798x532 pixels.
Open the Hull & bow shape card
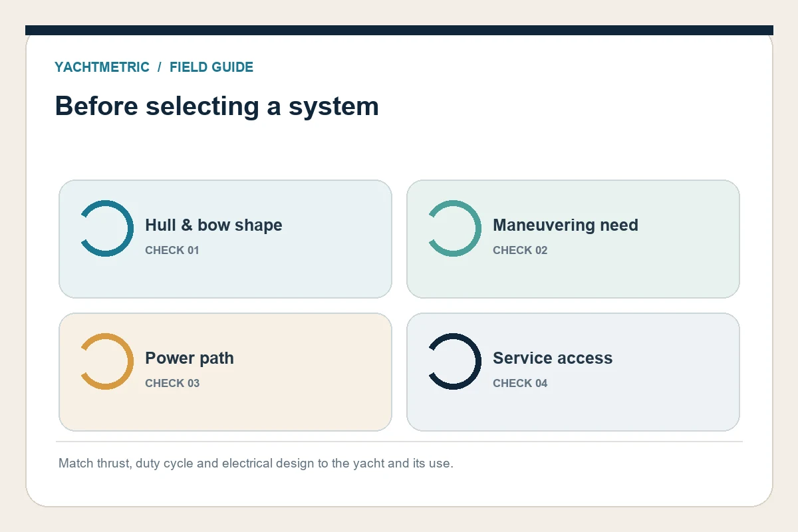click(225, 239)
